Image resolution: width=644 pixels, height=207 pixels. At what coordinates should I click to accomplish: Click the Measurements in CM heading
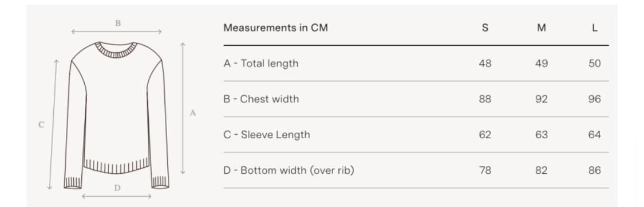(275, 28)
